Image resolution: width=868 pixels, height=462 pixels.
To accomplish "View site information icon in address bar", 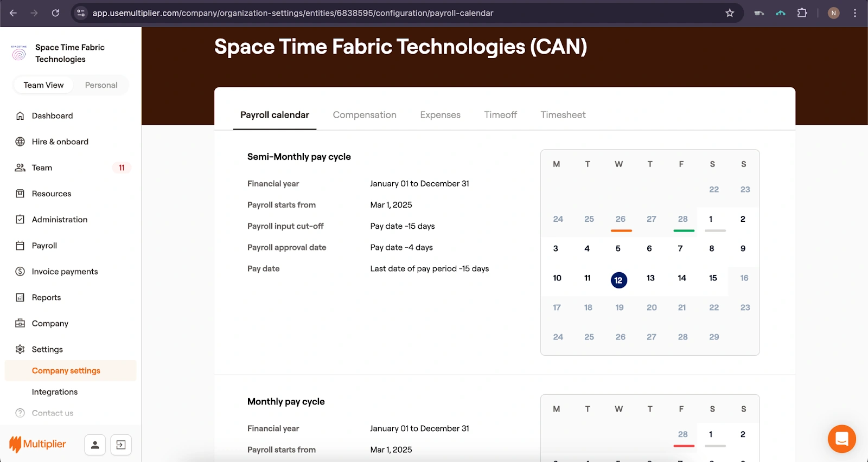I will [81, 13].
